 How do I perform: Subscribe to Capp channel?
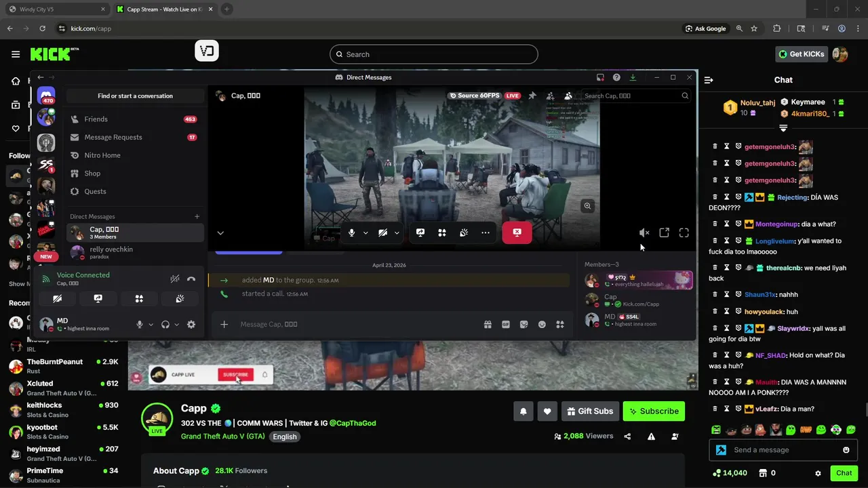coord(654,411)
